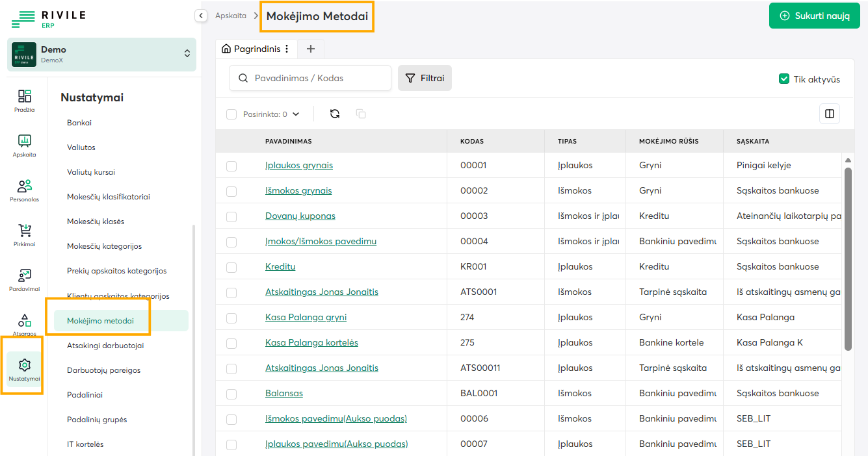
Task: Expand the Demo company switcher
Action: point(187,54)
